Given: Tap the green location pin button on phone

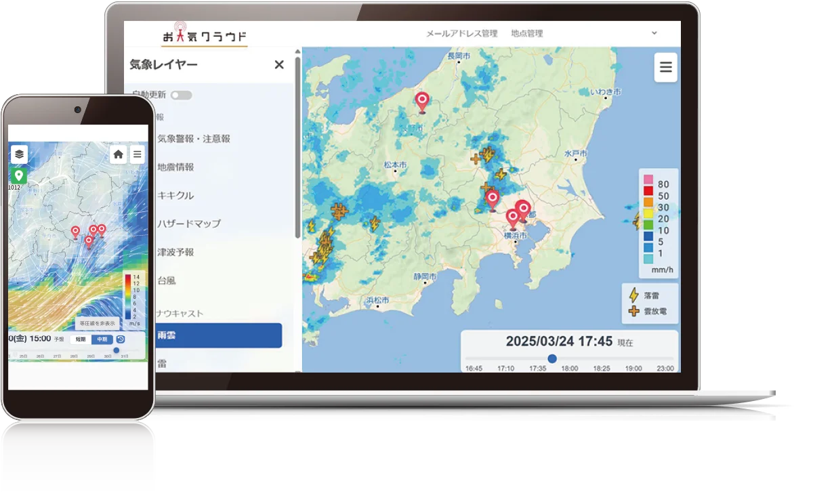Looking at the screenshot, I should tap(19, 175).
